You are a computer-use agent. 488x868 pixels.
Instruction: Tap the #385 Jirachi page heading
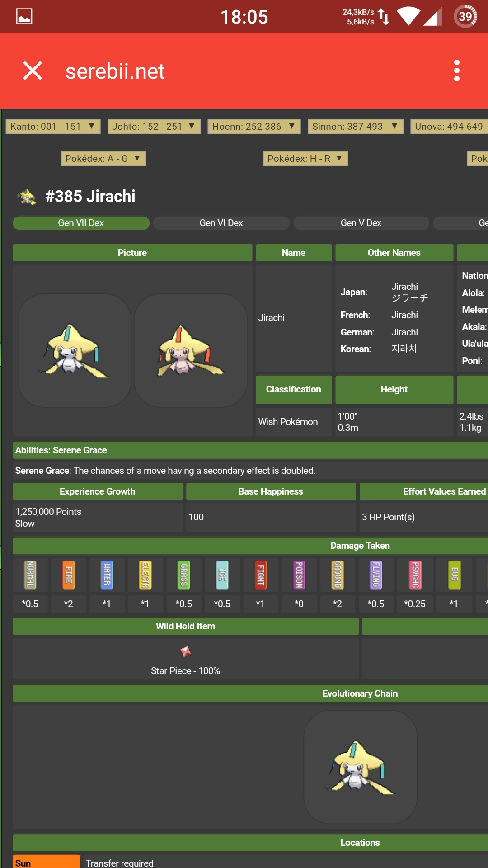(x=90, y=197)
